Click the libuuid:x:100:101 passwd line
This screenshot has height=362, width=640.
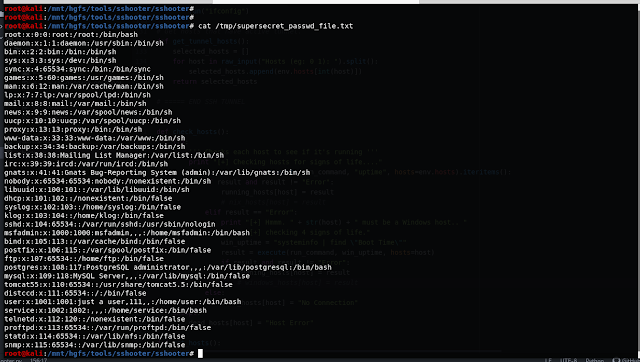coord(97,190)
